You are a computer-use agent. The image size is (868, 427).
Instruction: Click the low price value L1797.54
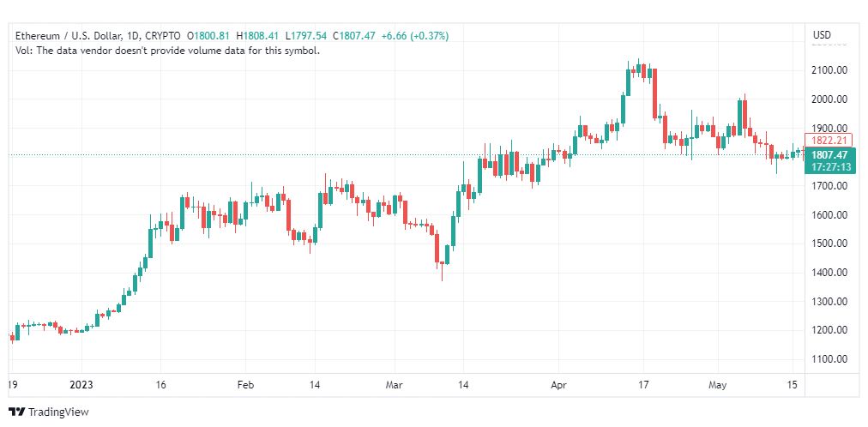point(306,36)
